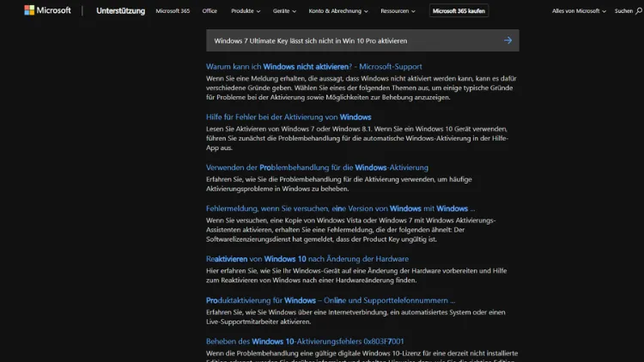The height and width of the screenshot is (362, 644).
Task: Open 'Warum kann ich Windows nicht aktivieren?' result
Action: point(313,67)
